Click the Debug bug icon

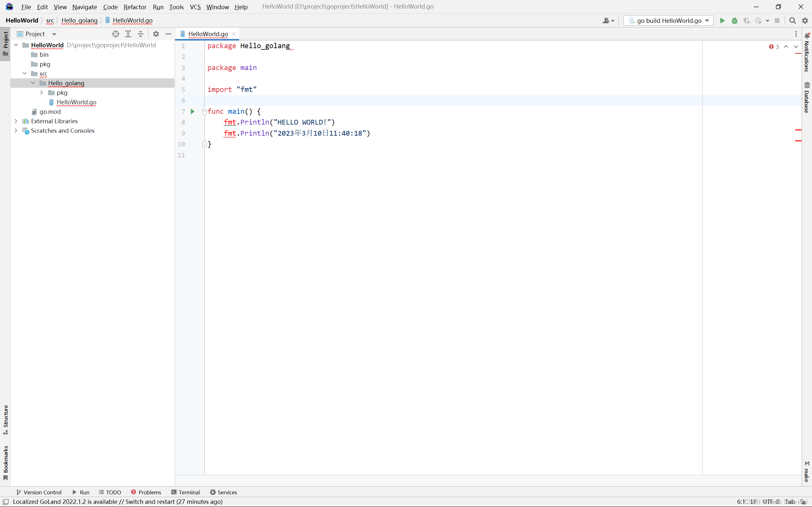(x=735, y=21)
